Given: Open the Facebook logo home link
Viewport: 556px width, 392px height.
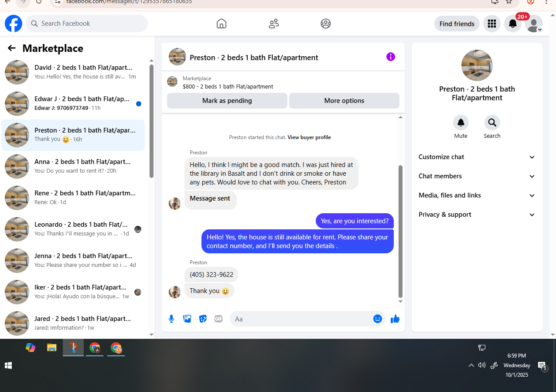Looking at the screenshot, I should pos(14,24).
